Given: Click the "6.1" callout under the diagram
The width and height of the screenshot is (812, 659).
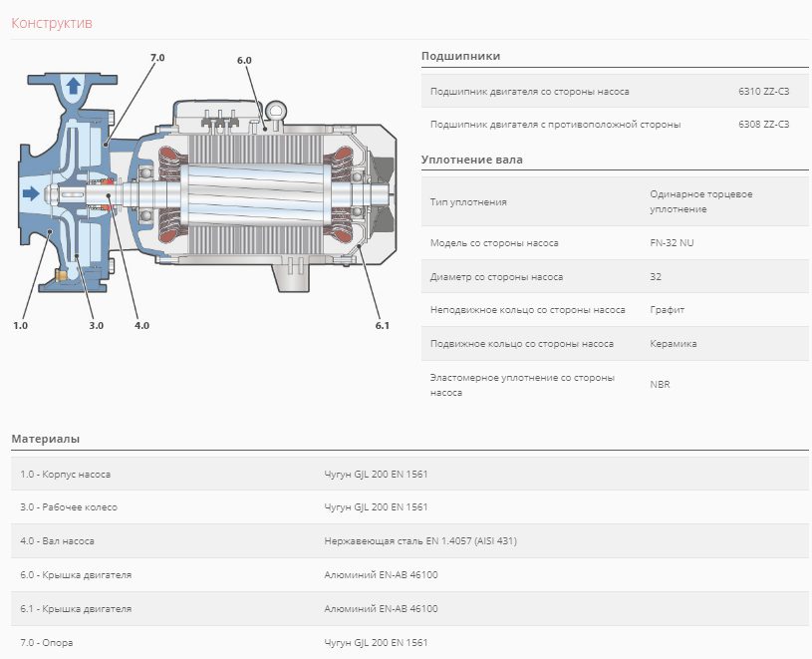Looking at the screenshot, I should pyautogui.click(x=383, y=325).
